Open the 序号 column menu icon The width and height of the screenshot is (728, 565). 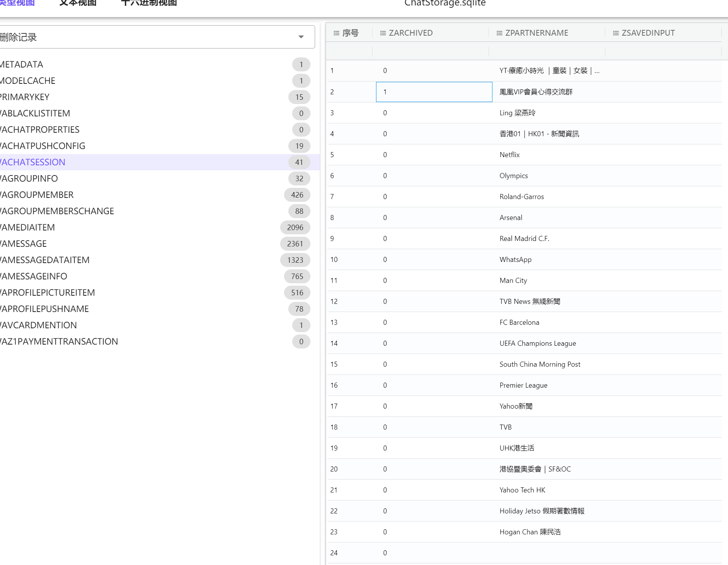(336, 33)
